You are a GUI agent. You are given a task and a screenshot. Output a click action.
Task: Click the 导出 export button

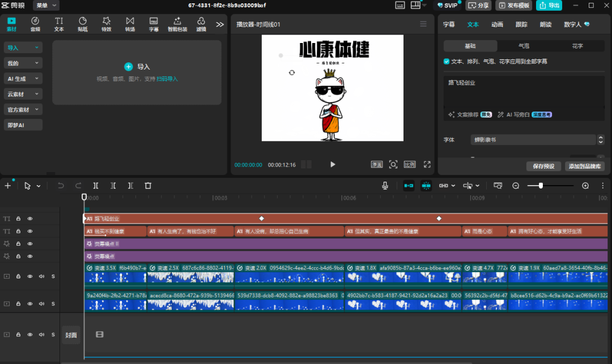[x=549, y=5]
